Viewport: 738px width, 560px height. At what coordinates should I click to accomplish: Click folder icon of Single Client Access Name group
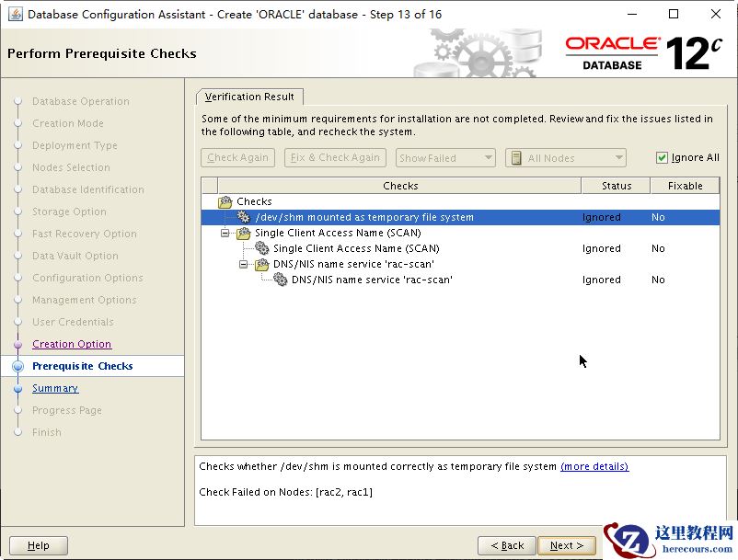click(x=243, y=233)
